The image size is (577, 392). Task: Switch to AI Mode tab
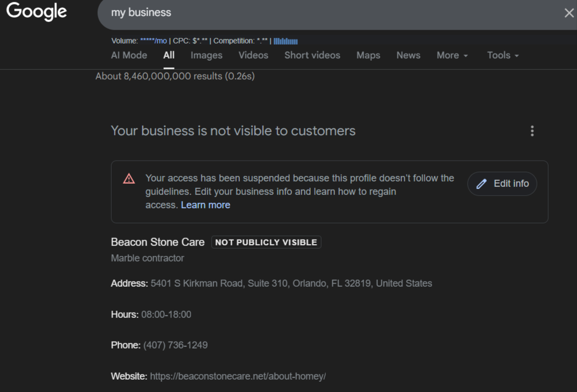[129, 55]
